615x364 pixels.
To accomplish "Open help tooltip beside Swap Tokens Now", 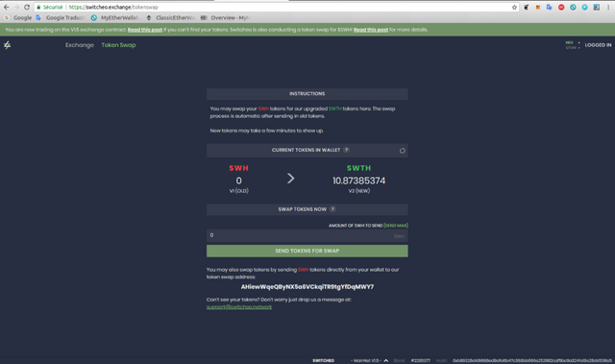I will coord(332,209).
